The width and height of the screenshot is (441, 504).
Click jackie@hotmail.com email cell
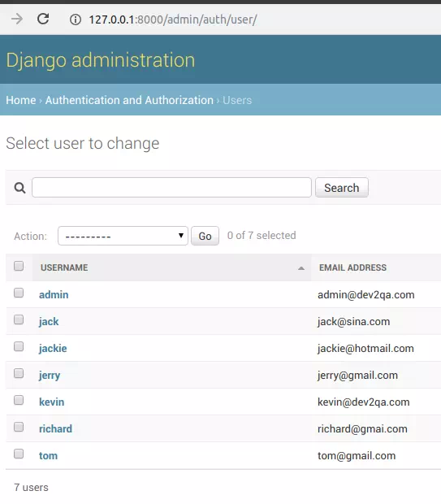tap(365, 349)
